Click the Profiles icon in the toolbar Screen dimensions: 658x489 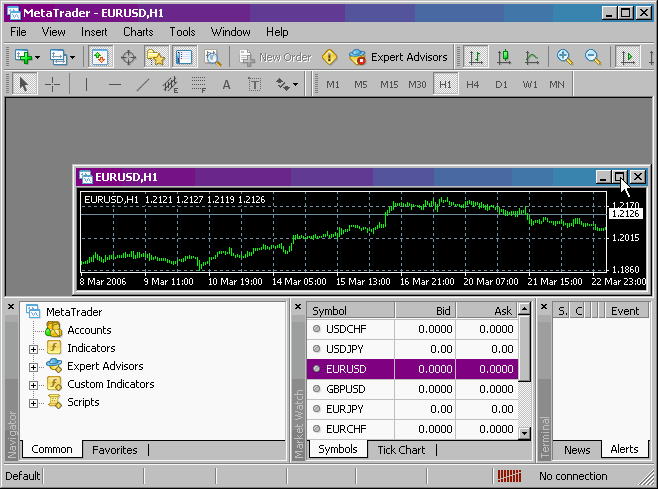[58, 57]
